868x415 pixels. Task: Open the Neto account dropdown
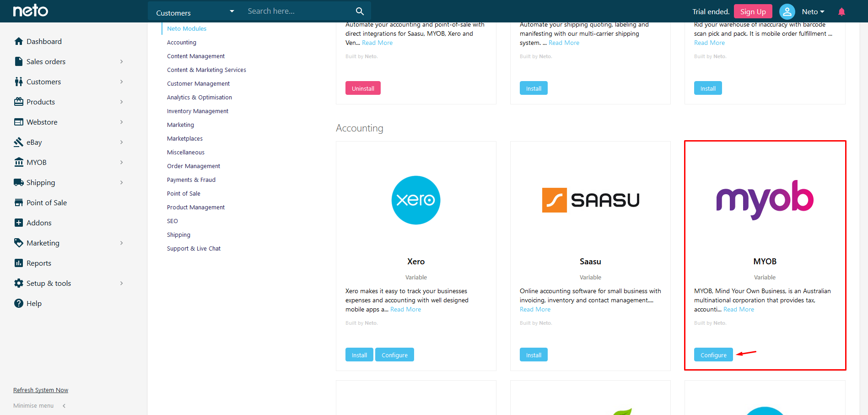point(813,12)
